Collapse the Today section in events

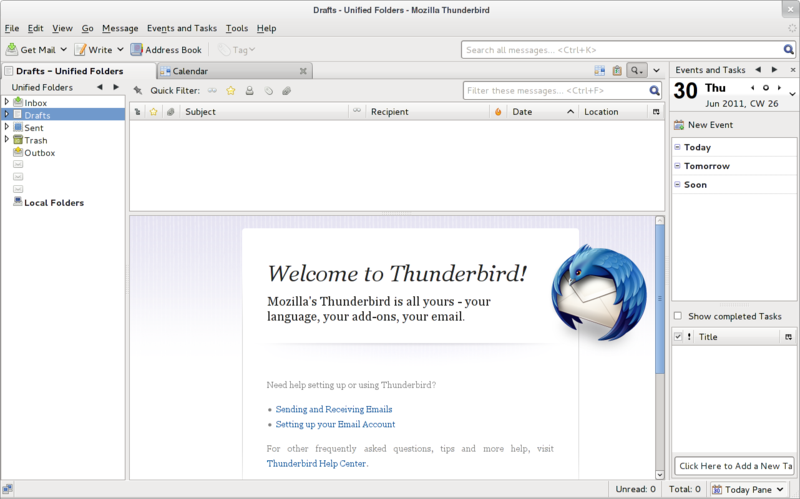click(678, 147)
